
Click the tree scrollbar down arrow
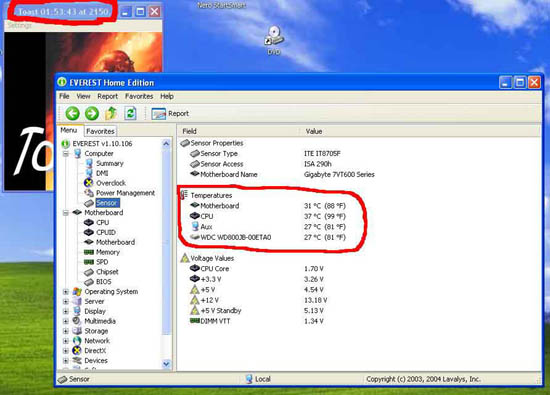166,364
